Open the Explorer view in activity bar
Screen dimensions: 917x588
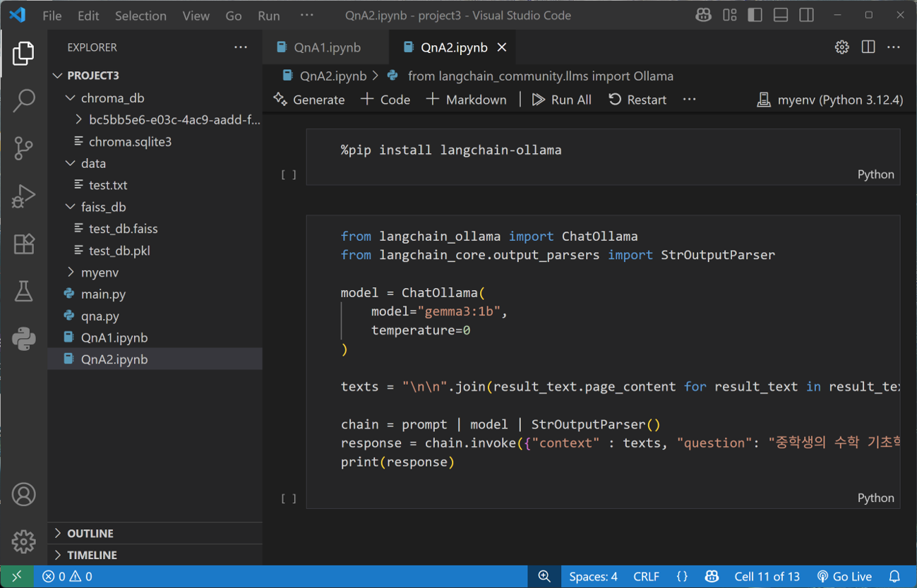(x=23, y=53)
